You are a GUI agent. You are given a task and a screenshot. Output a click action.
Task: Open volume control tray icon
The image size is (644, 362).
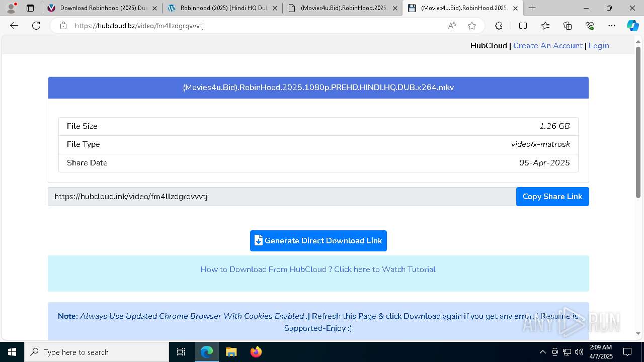click(579, 352)
